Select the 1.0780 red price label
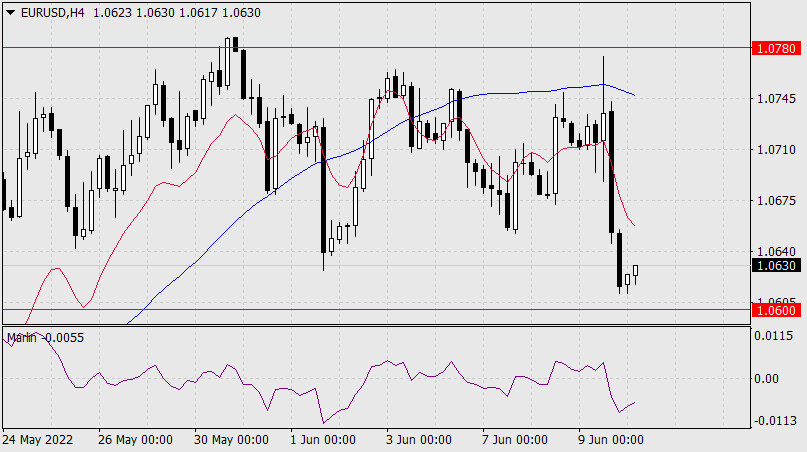The width and height of the screenshot is (807, 452). pos(777,48)
